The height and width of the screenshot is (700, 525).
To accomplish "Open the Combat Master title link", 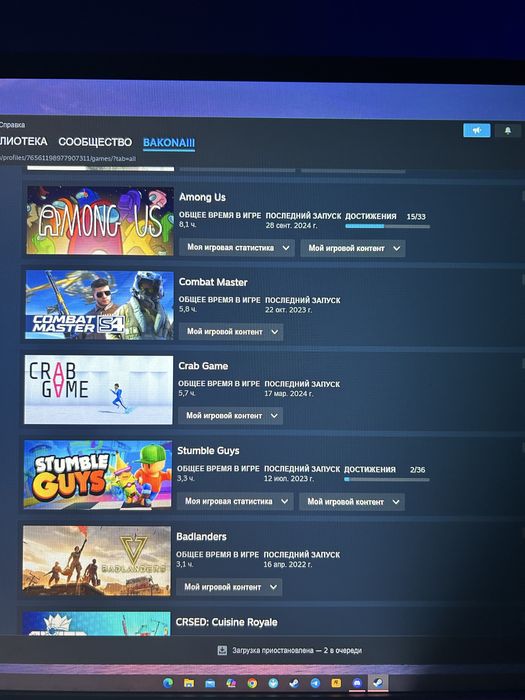I will pyautogui.click(x=213, y=282).
